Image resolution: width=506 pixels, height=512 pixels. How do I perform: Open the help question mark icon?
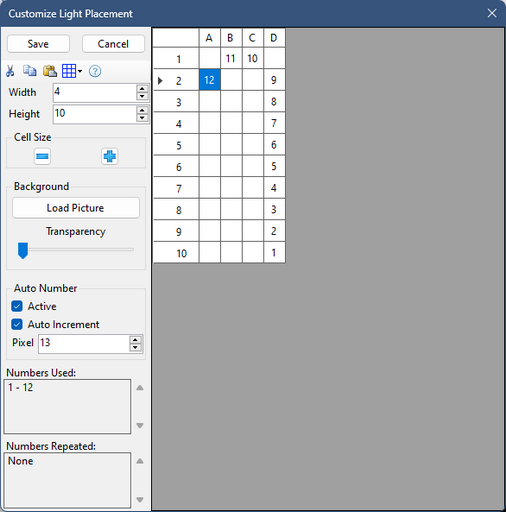[95, 71]
